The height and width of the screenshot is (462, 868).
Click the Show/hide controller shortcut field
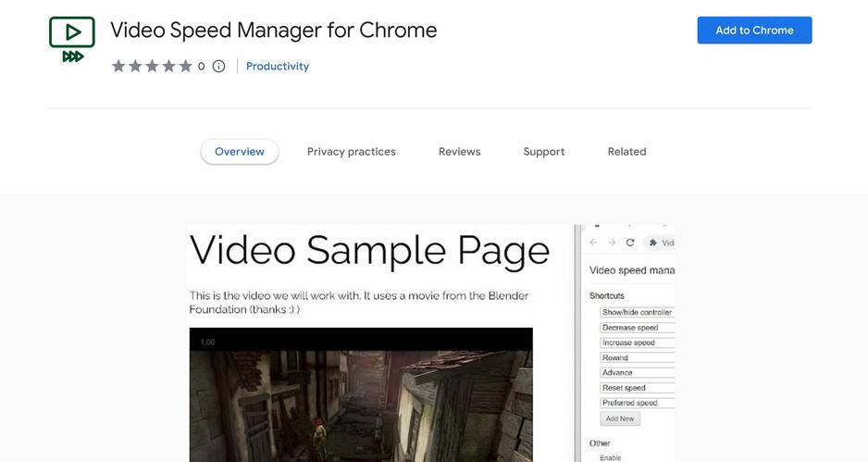(x=637, y=313)
